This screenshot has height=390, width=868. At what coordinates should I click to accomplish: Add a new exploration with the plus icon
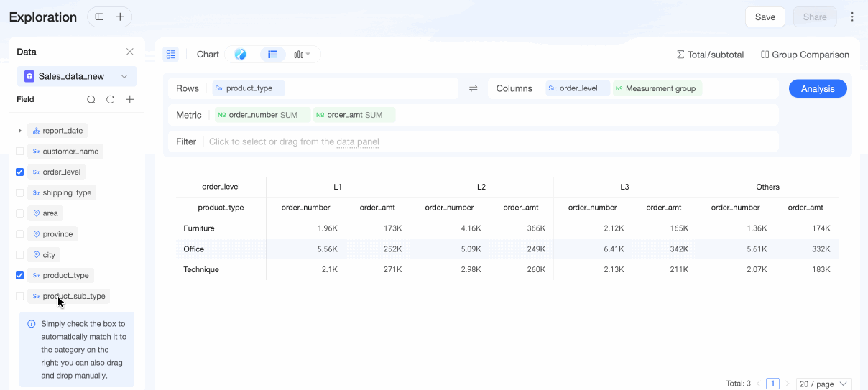coord(120,17)
